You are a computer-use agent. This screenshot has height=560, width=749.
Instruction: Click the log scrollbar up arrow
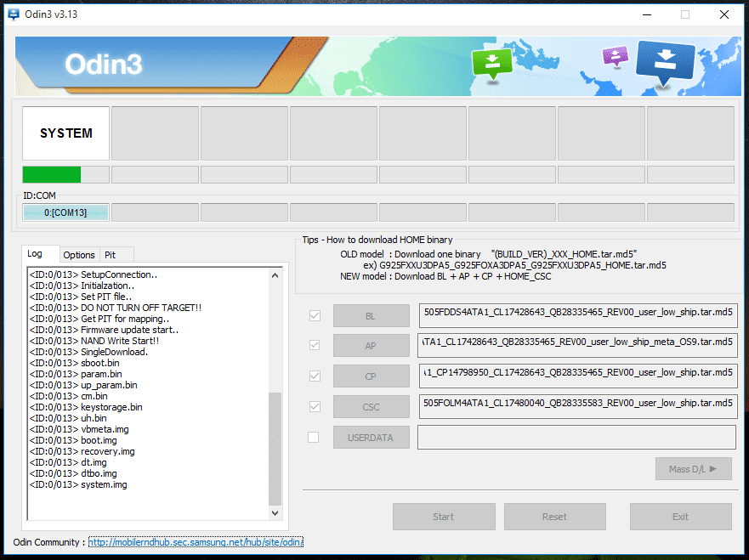[x=275, y=275]
